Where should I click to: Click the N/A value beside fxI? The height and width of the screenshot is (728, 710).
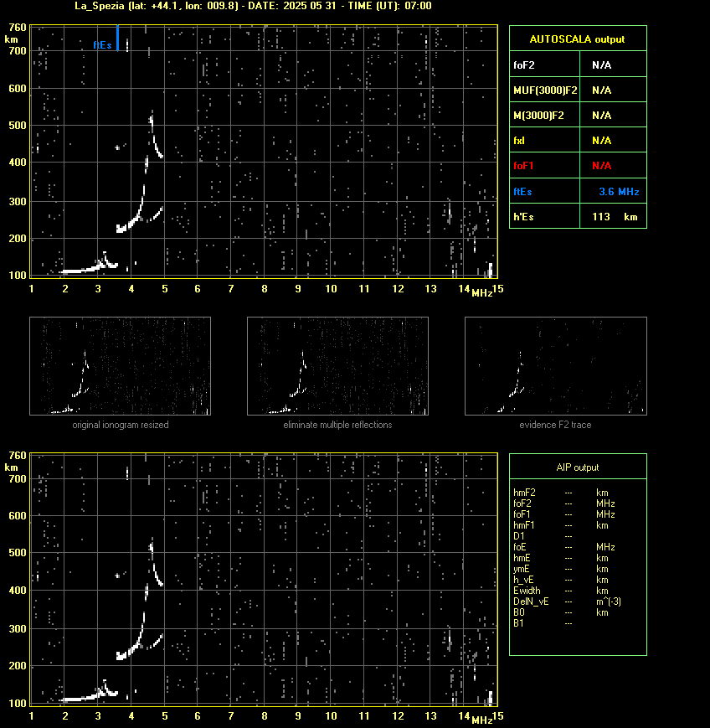point(601,140)
